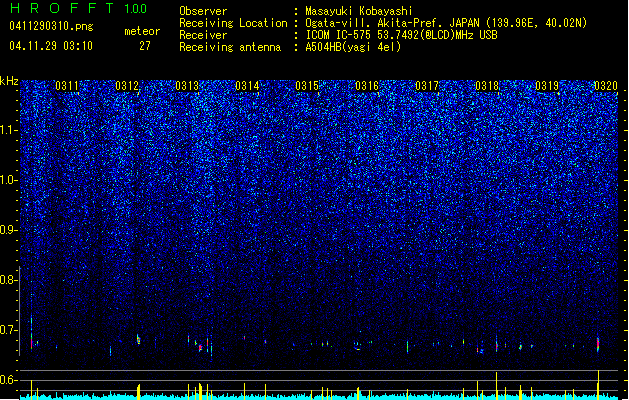Click the tallest yellow spike below 0318
This screenshot has height=400, width=629.
[x=497, y=384]
